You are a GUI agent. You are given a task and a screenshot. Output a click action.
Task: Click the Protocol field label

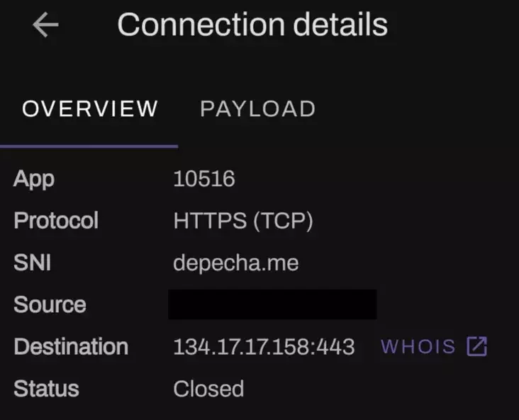(56, 220)
